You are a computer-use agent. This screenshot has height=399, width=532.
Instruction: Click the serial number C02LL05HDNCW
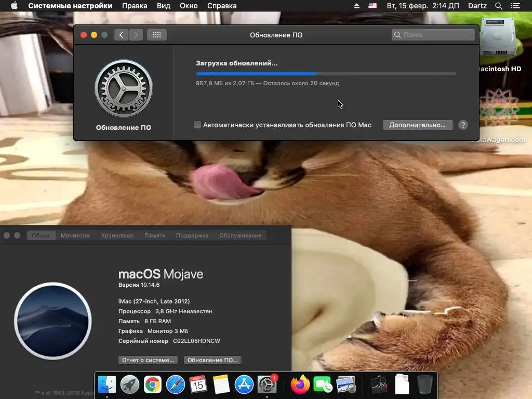[196, 341]
